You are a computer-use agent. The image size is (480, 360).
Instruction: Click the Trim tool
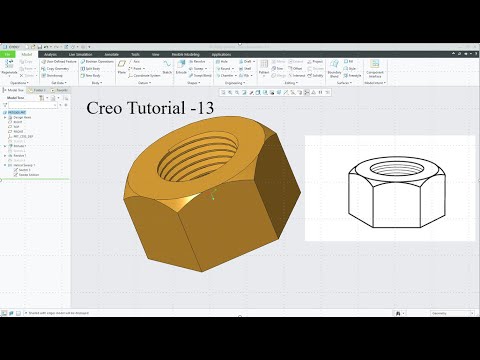[x=277, y=68]
